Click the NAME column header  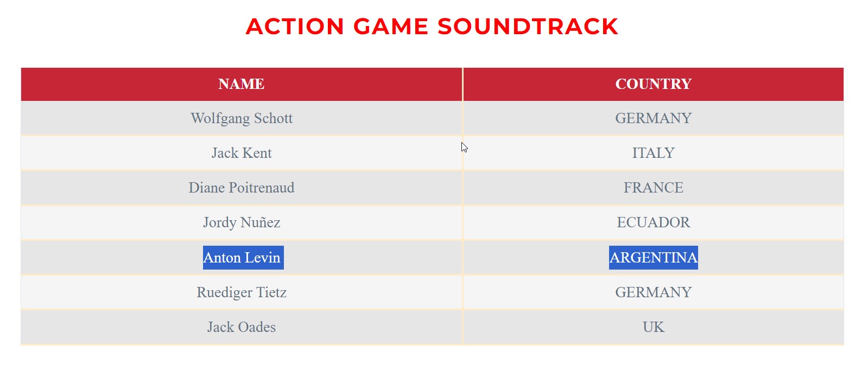tap(242, 84)
